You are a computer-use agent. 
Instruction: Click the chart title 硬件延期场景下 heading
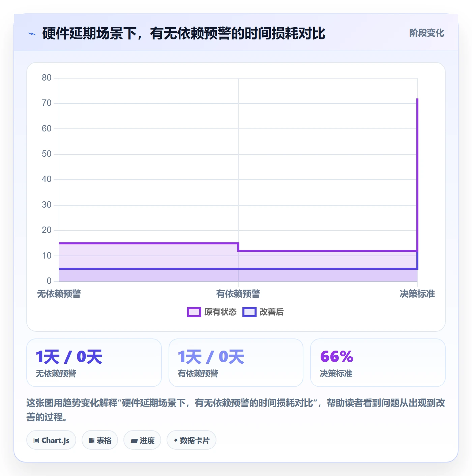point(184,33)
